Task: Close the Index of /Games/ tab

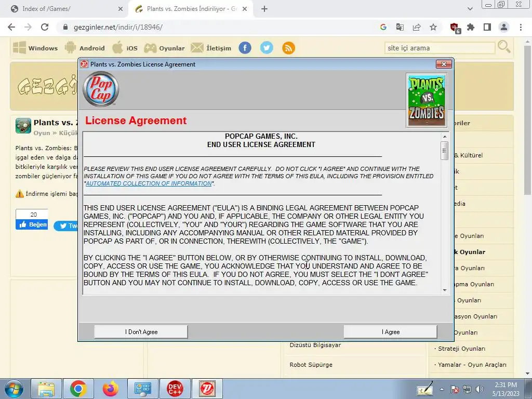Action: tap(121, 9)
